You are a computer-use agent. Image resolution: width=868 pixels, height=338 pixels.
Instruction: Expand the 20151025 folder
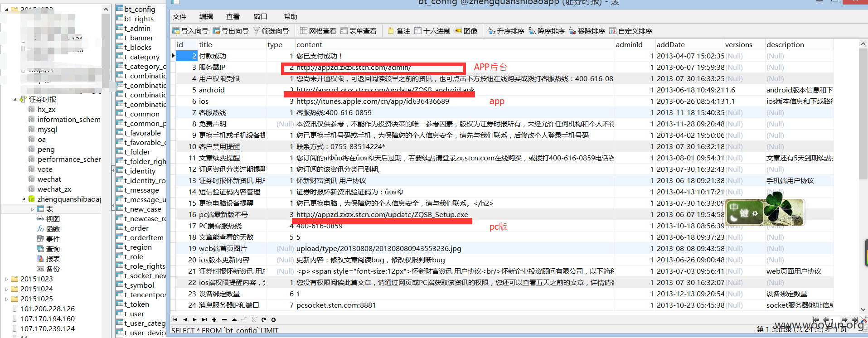[x=6, y=299]
